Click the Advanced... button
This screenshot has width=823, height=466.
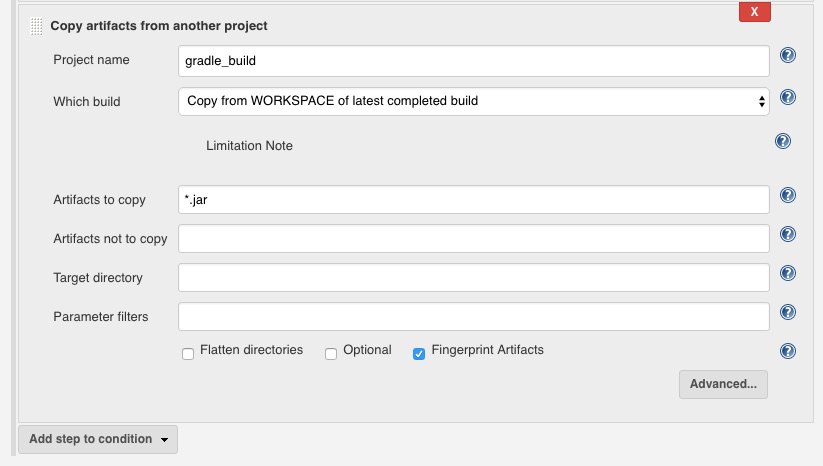tap(723, 384)
